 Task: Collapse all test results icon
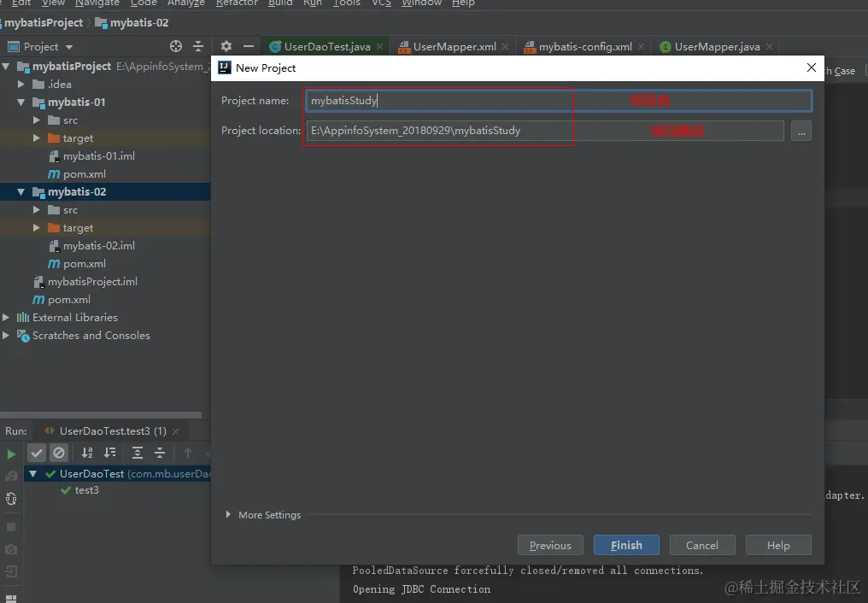pyautogui.click(x=160, y=453)
